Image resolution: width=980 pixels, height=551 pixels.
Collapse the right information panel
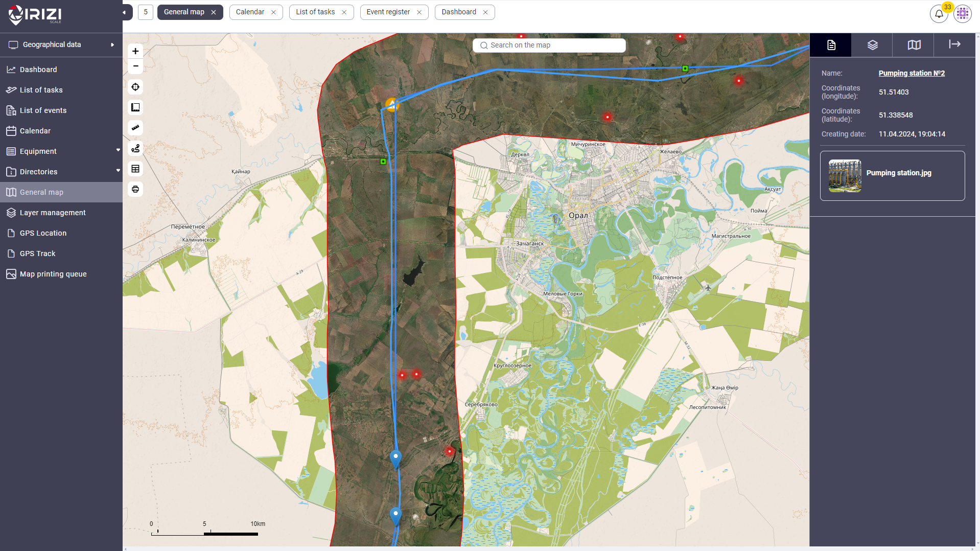click(954, 44)
